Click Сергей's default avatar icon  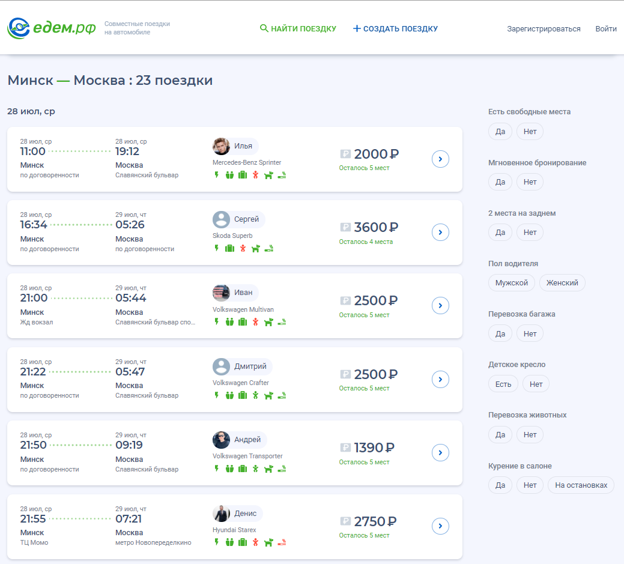tap(221, 219)
